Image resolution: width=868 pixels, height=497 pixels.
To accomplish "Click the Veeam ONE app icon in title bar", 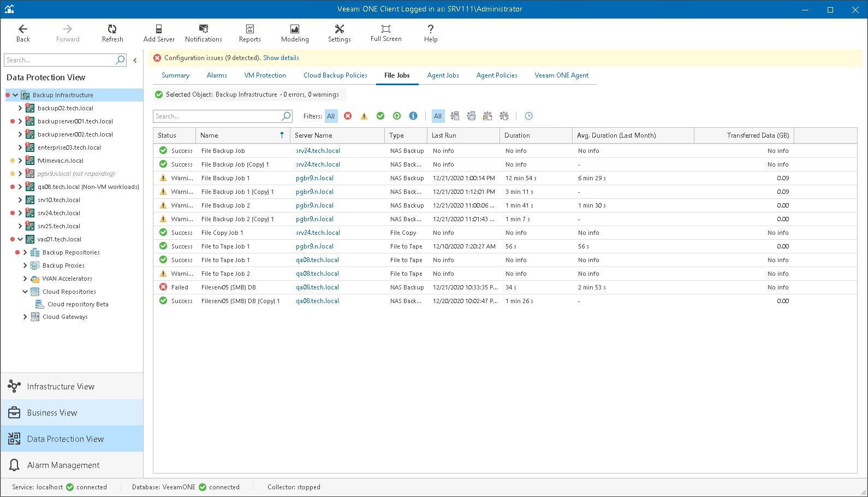I will coord(9,9).
